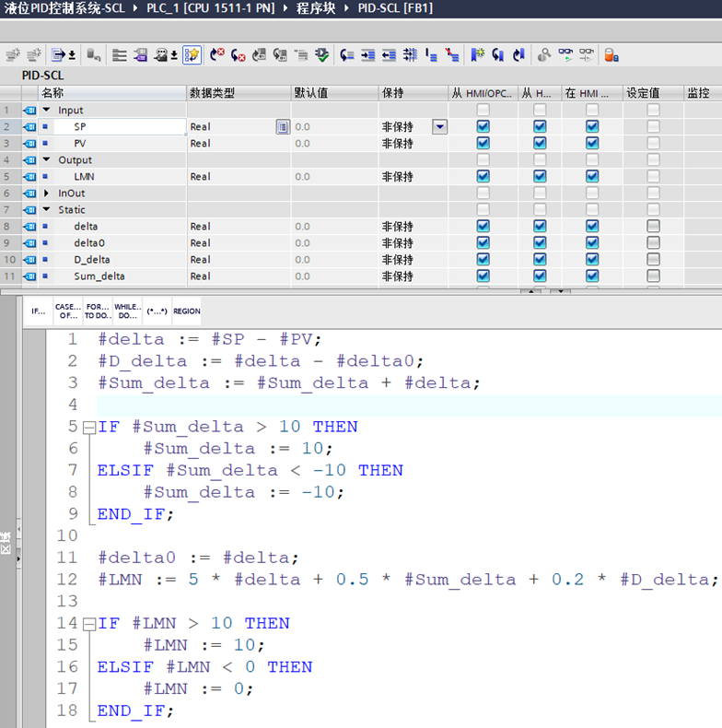The width and height of the screenshot is (722, 728).
Task: Click the orange database icon in toolbar
Action: tap(611, 55)
